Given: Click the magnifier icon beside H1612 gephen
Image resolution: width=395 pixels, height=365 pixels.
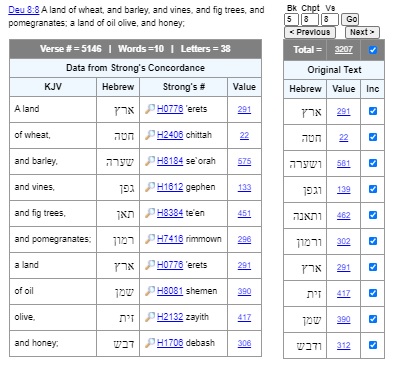Looking at the screenshot, I should pos(150,187).
